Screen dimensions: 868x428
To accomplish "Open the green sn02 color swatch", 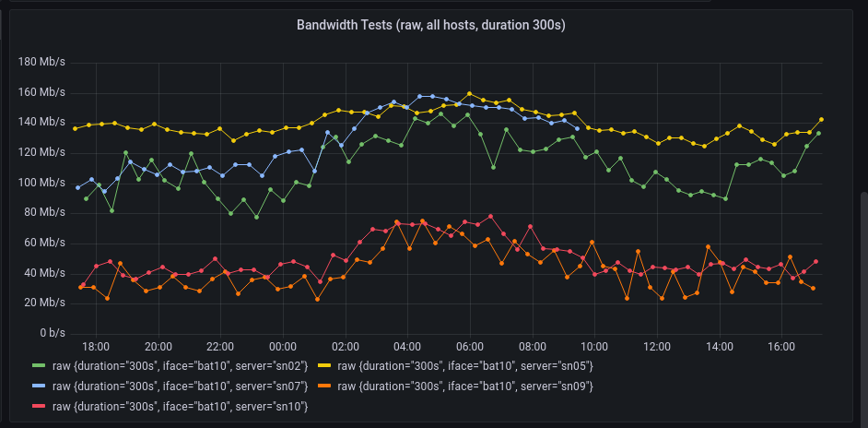I will (x=39, y=366).
